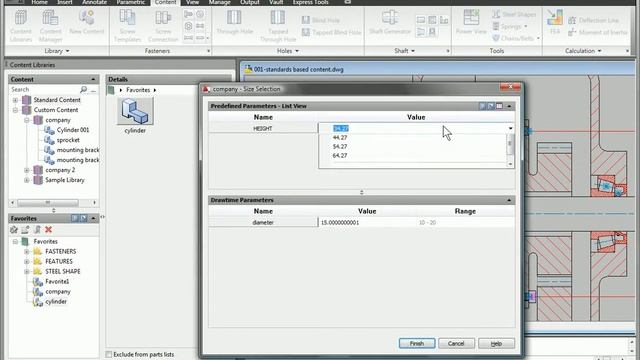Collapse Drawtime Parameters section
This screenshot has width=640, height=360.
pos(509,200)
